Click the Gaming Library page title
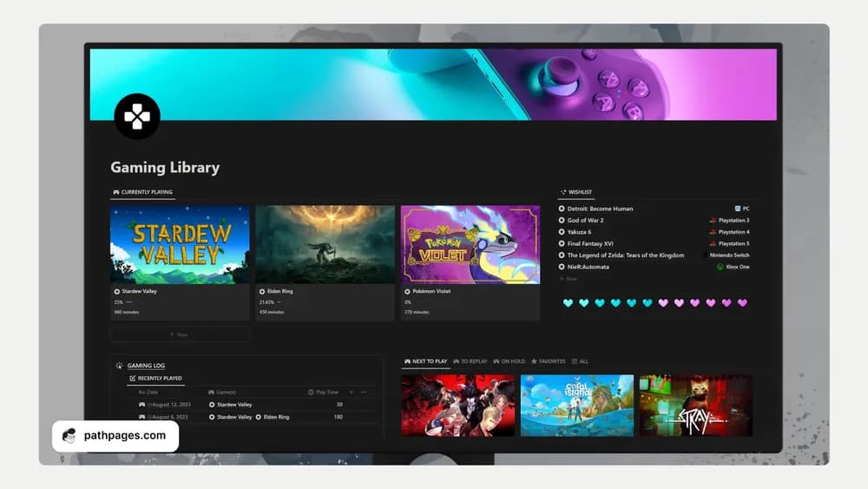This screenshot has height=489, width=868. point(165,168)
